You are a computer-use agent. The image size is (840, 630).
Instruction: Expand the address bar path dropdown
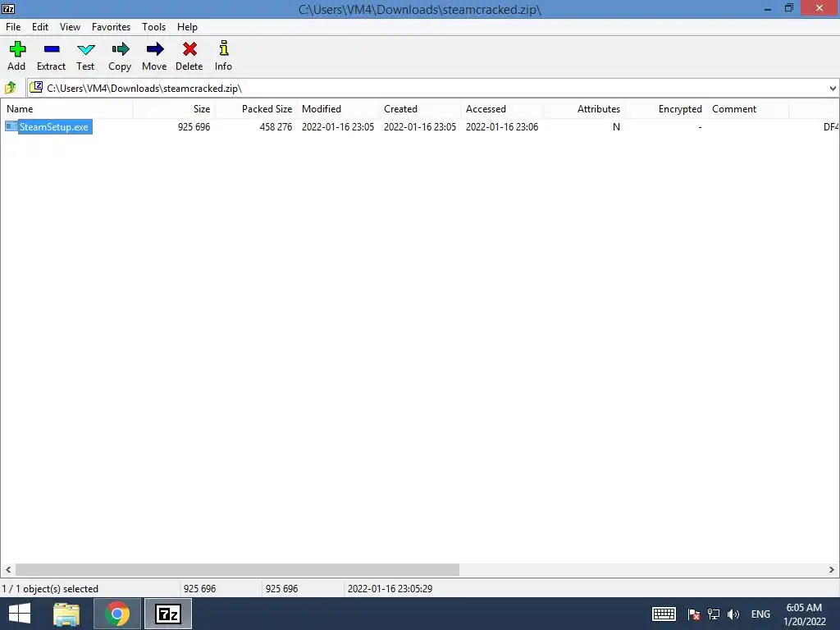point(833,89)
